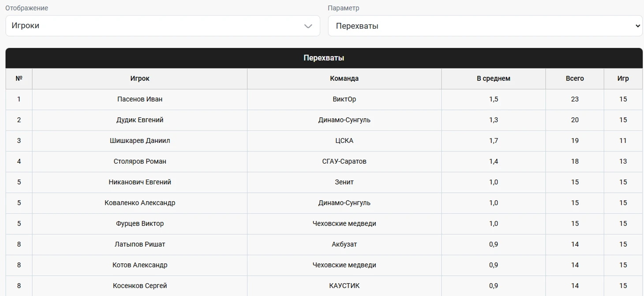
Task: Click team Акбузат
Action: pyautogui.click(x=344, y=244)
